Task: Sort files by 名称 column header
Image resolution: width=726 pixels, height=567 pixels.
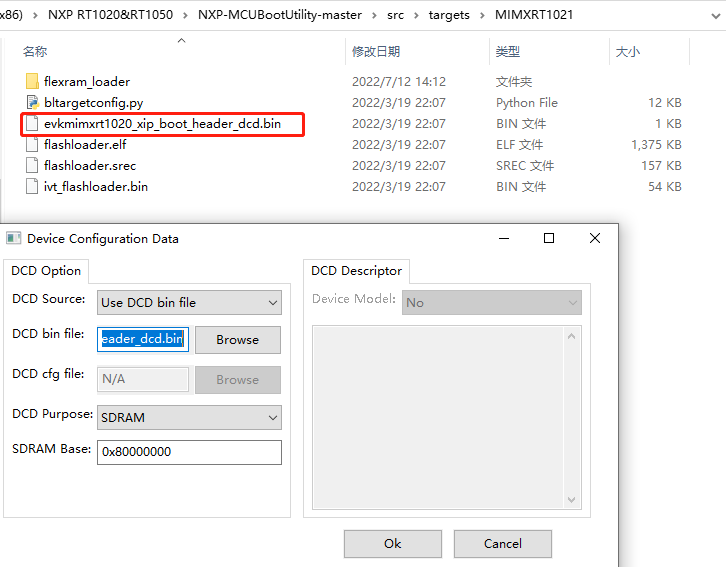Action: point(35,51)
